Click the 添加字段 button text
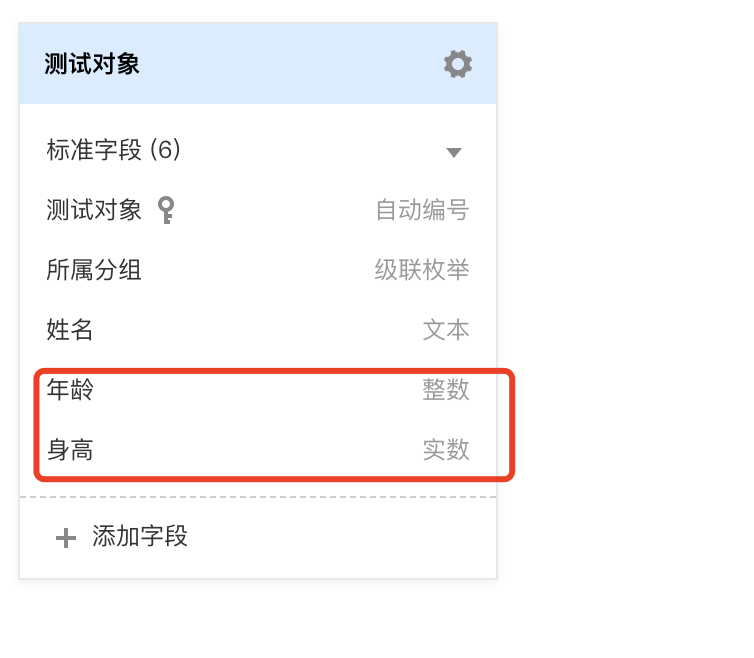The image size is (754, 658). pyautogui.click(x=140, y=536)
